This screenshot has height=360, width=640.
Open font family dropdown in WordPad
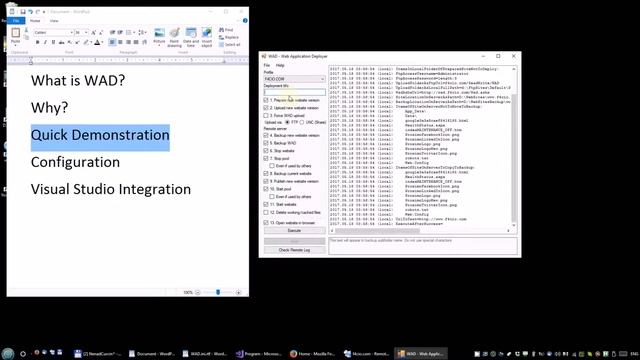pos(71,32)
